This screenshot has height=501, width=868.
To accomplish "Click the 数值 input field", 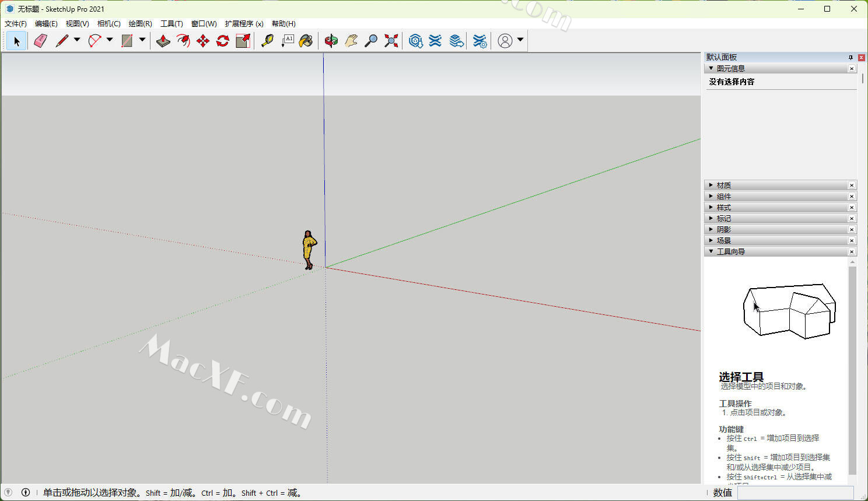I will 795,493.
